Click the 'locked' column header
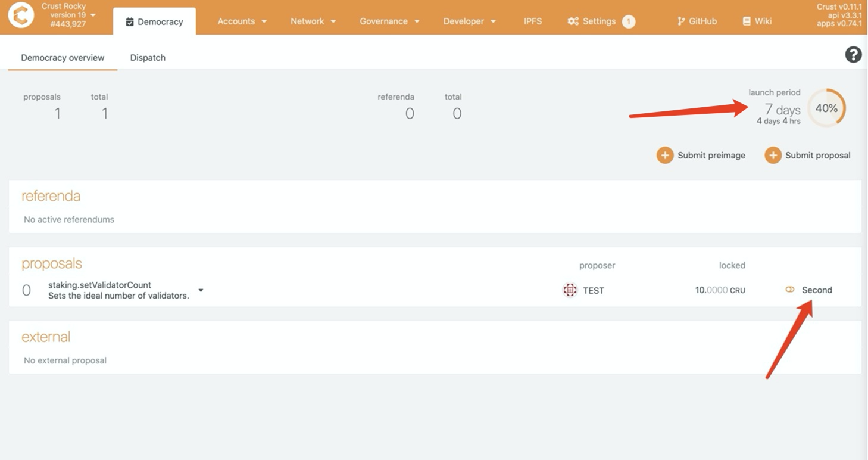Viewport: 868px width, 460px height. [732, 265]
